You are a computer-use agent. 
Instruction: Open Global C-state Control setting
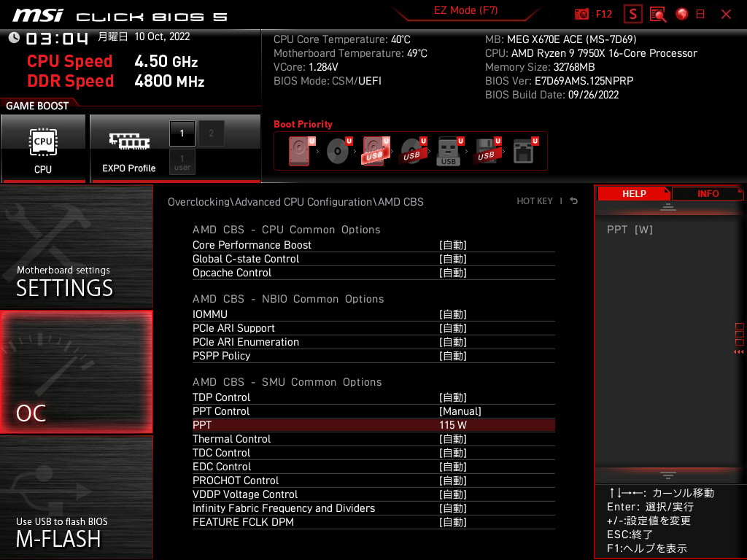(373, 259)
